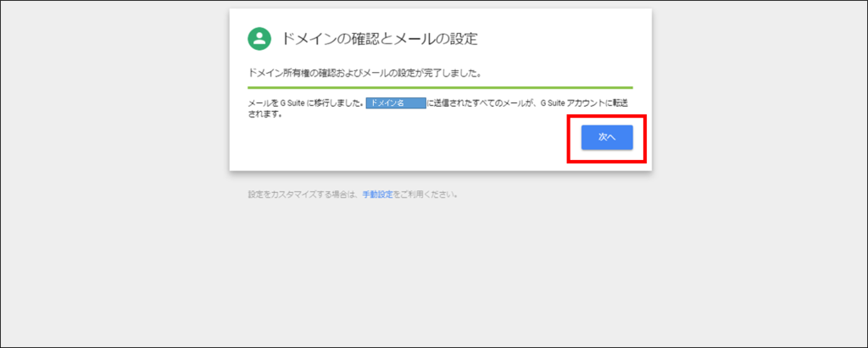Click the メールを G Suite に移行しました text
Screen dimensions: 868x348
pyautogui.click(x=305, y=103)
